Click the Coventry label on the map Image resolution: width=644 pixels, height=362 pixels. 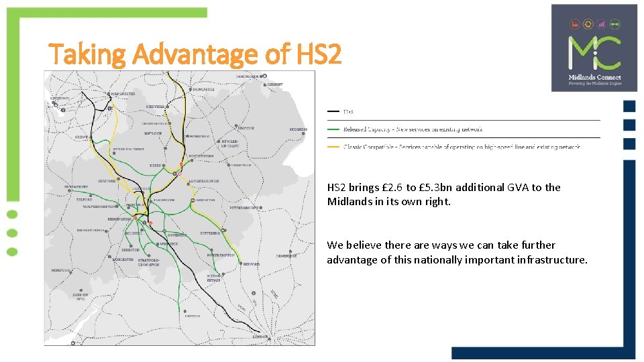click(x=177, y=235)
